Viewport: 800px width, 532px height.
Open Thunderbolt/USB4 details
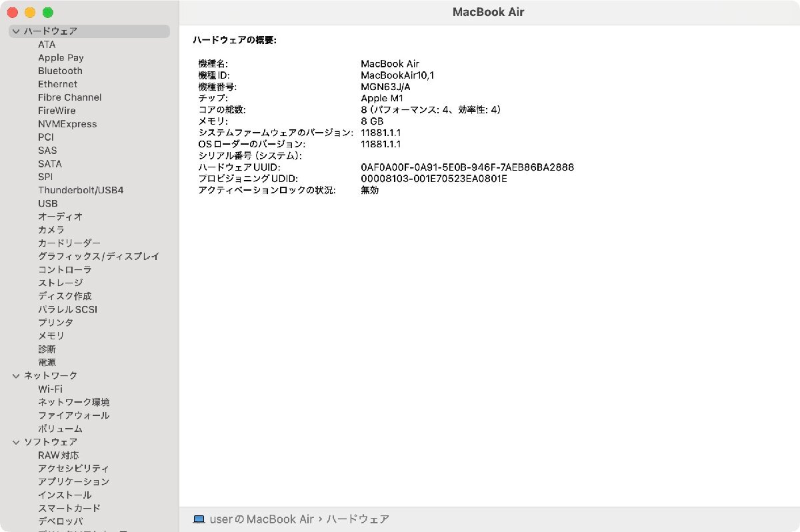point(81,190)
